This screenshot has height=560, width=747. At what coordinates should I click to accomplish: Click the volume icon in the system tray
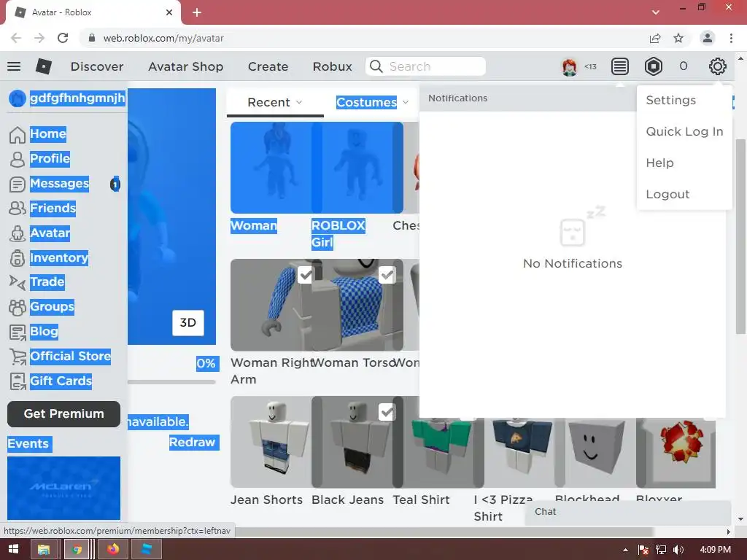coord(678,550)
